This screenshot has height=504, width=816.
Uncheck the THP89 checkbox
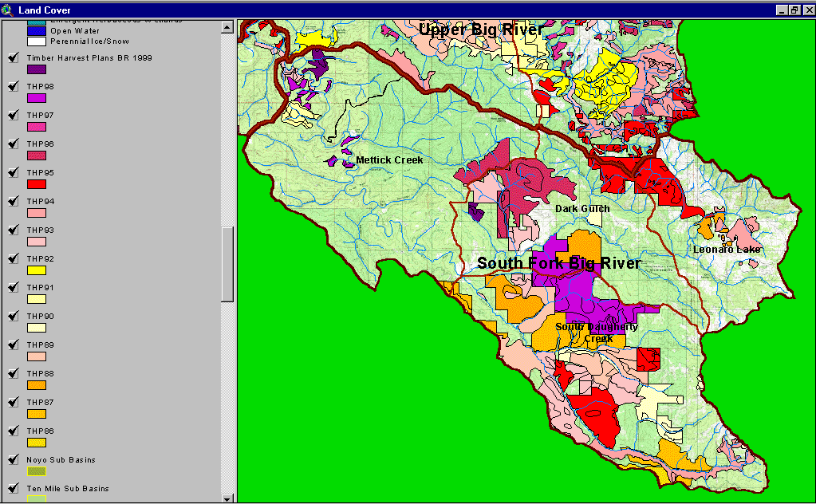pos(14,345)
